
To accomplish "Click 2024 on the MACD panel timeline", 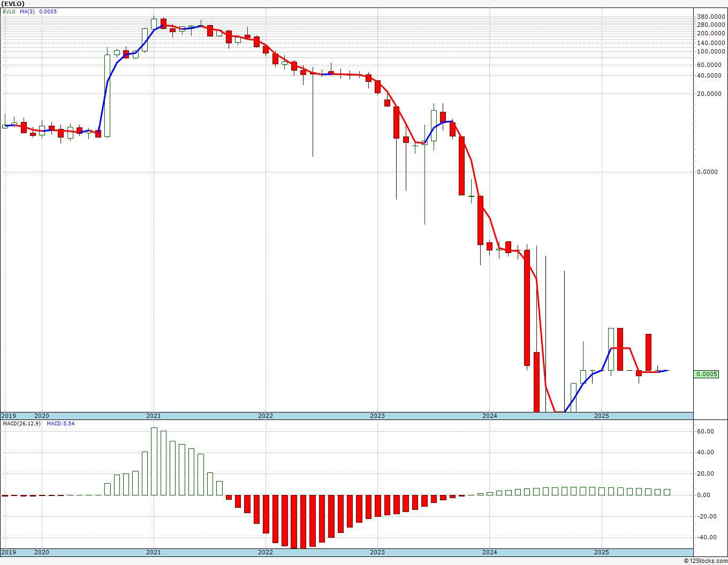I will pos(489,552).
